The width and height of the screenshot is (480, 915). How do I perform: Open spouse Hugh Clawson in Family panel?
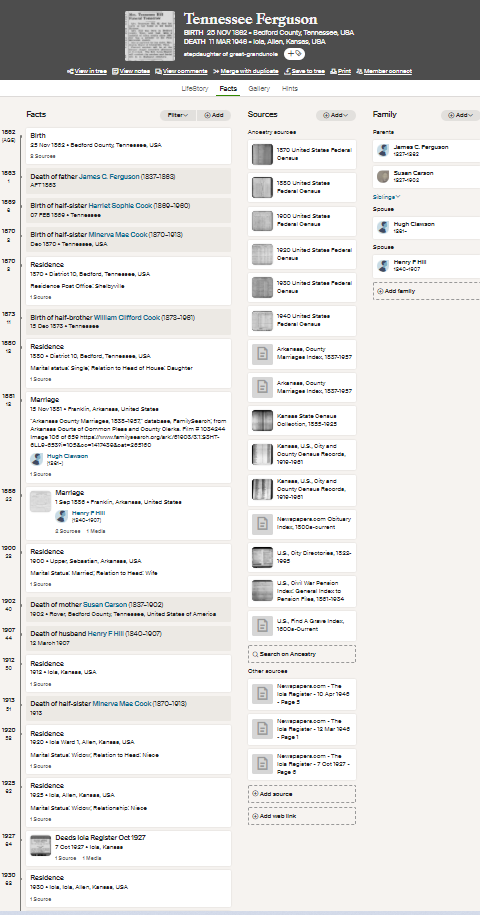click(426, 228)
